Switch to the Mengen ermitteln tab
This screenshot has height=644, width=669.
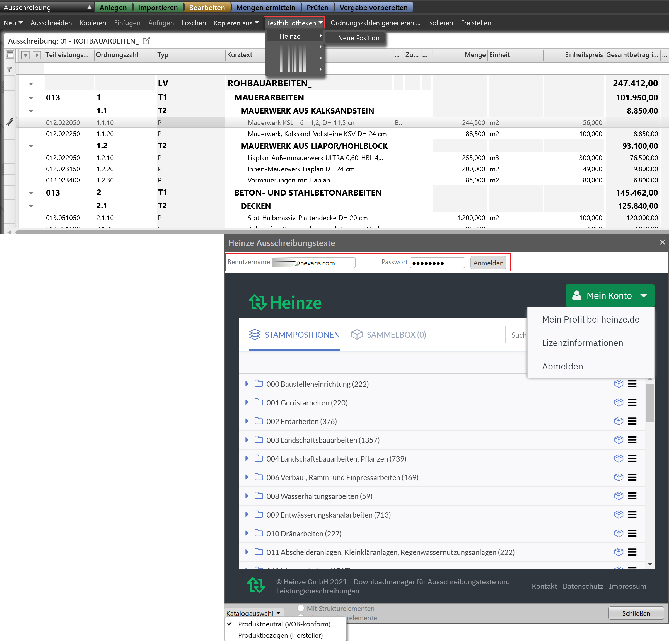tap(265, 7)
